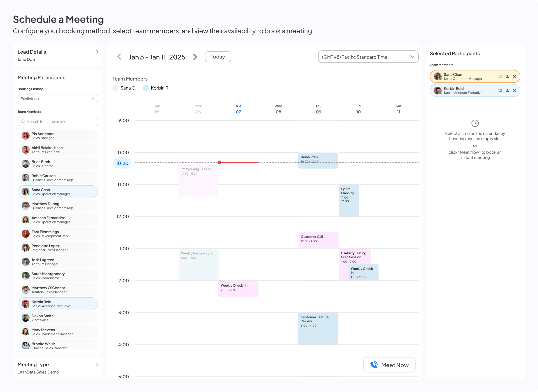
Task: Click the crown icon on Korbin Reid's card
Action: click(500, 90)
